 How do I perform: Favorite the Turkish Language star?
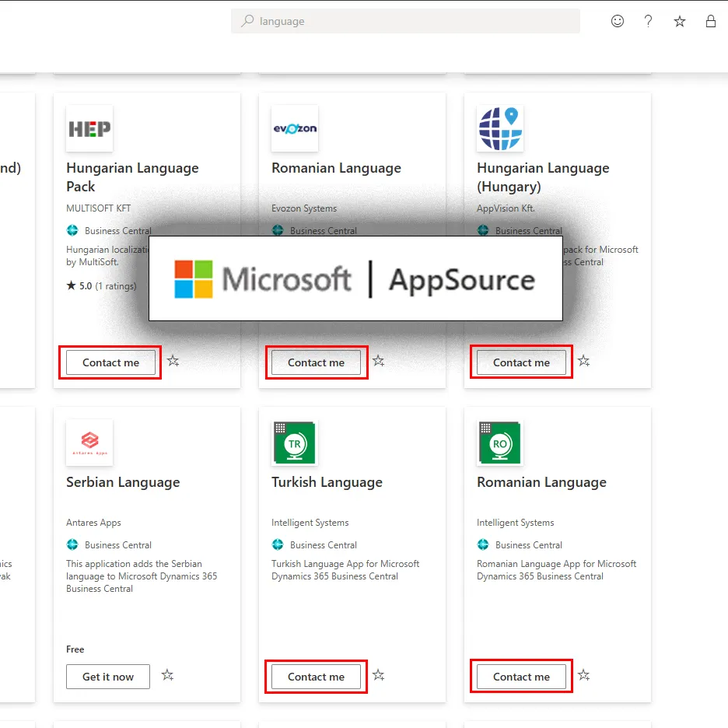tap(378, 675)
